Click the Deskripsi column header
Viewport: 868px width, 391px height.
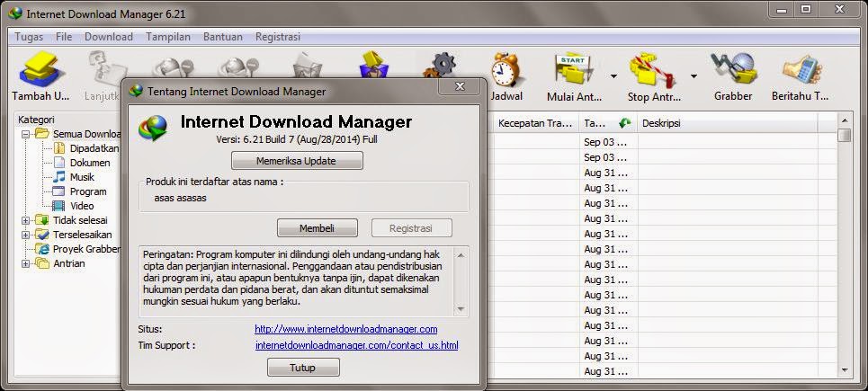(x=728, y=123)
